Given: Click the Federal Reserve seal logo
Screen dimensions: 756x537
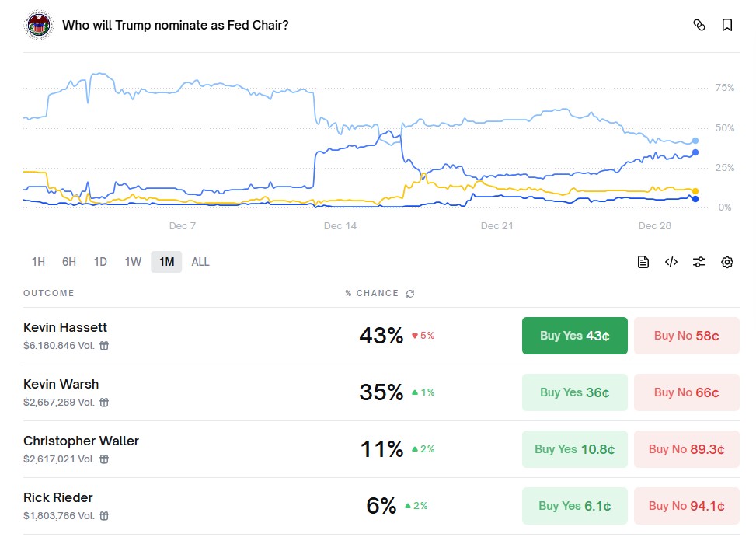Looking at the screenshot, I should tap(38, 25).
